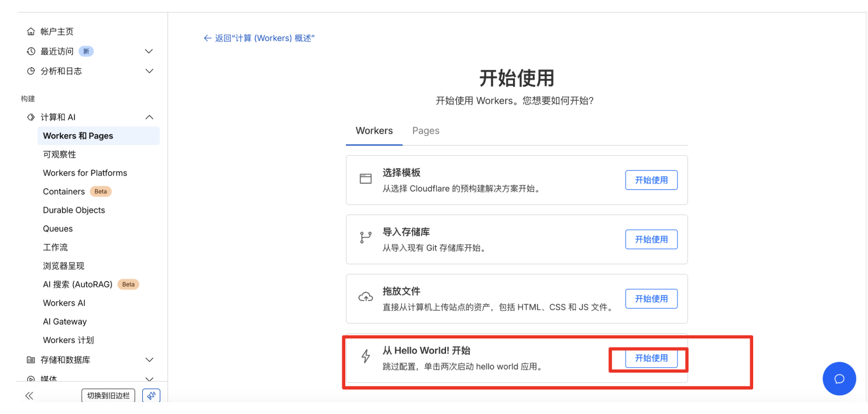Collapse the 计算和 AI section chevron
Viewport: 868px width, 414px height.
pyautogui.click(x=149, y=117)
